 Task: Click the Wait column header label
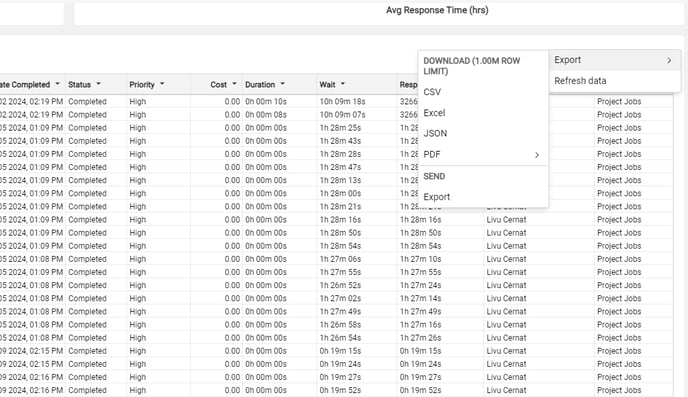coord(327,85)
